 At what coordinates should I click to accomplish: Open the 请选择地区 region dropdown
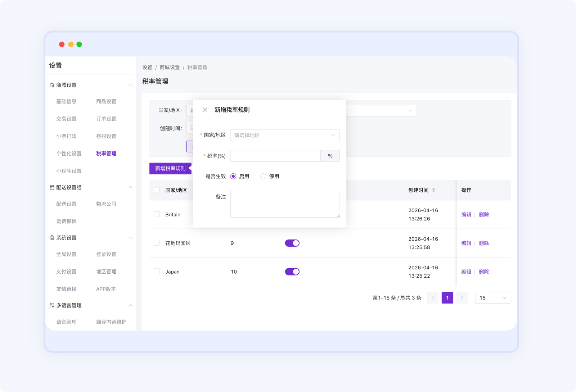coord(284,135)
